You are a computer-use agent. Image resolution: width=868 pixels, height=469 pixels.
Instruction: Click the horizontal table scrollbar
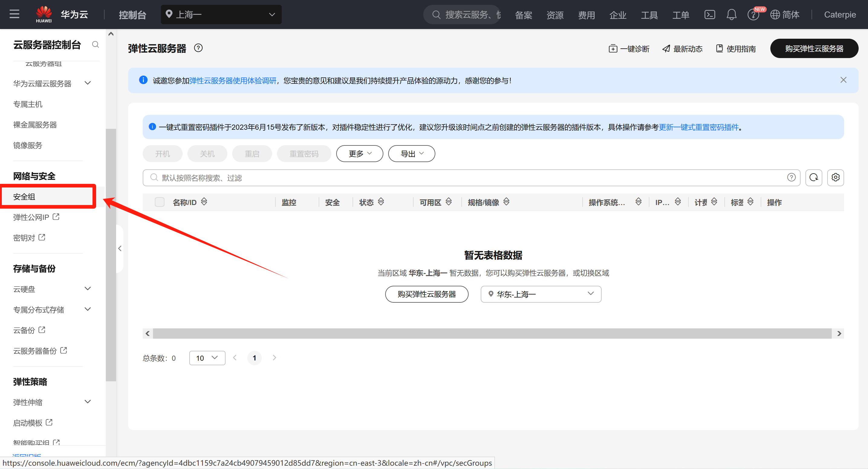tap(492, 333)
